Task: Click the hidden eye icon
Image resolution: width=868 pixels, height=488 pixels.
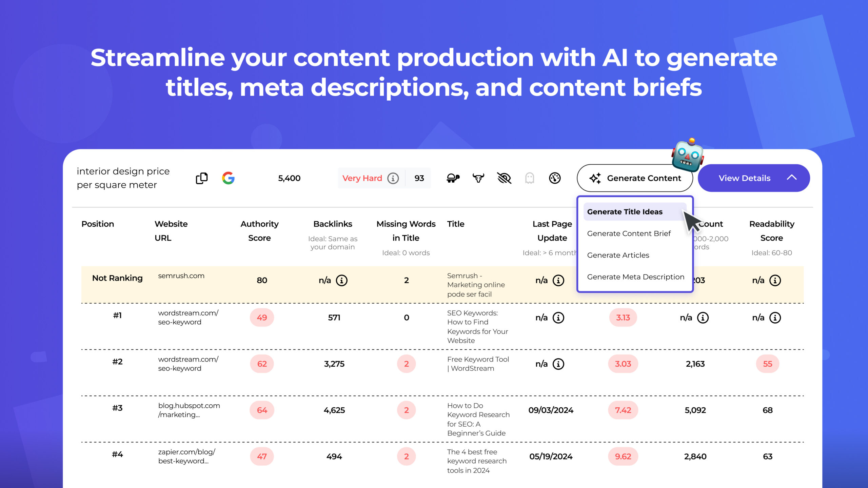Action: tap(504, 178)
